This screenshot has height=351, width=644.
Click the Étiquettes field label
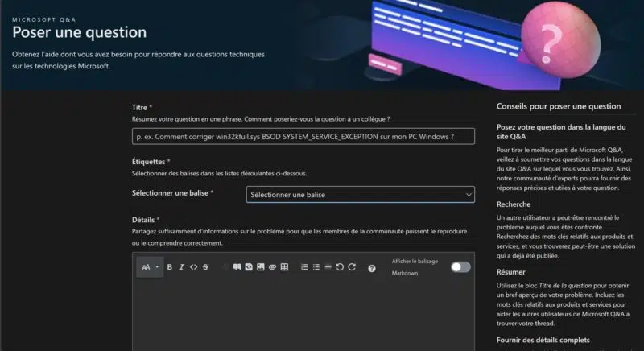click(x=151, y=162)
